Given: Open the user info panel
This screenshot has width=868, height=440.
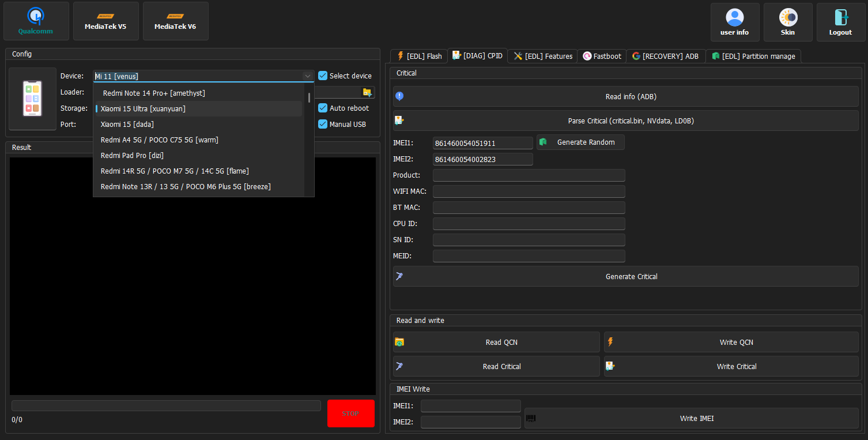Looking at the screenshot, I should 734,22.
